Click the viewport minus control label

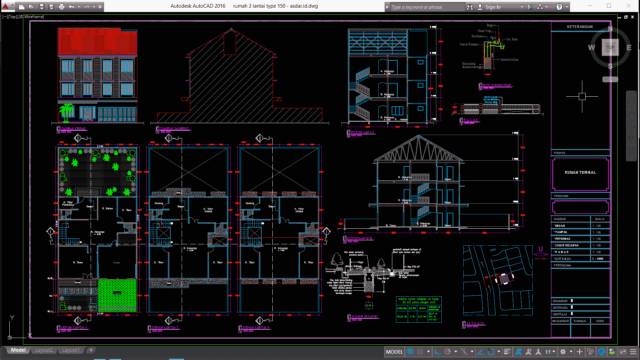coord(4,17)
